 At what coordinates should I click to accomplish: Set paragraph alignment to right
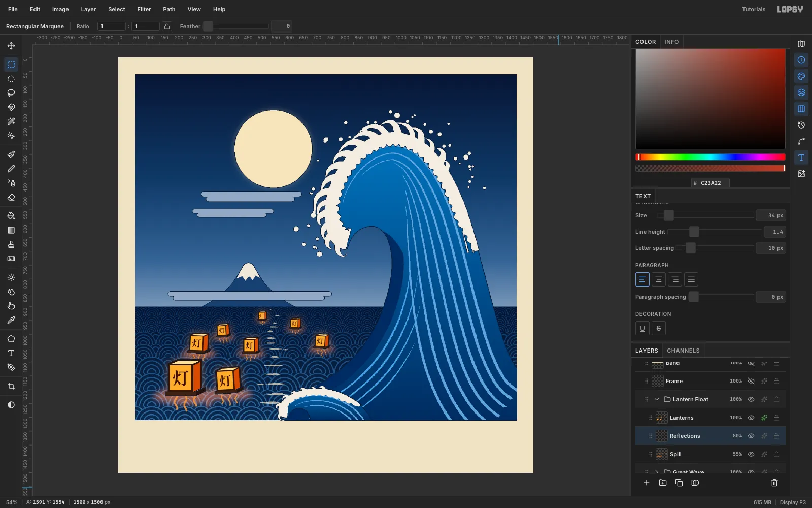click(675, 279)
